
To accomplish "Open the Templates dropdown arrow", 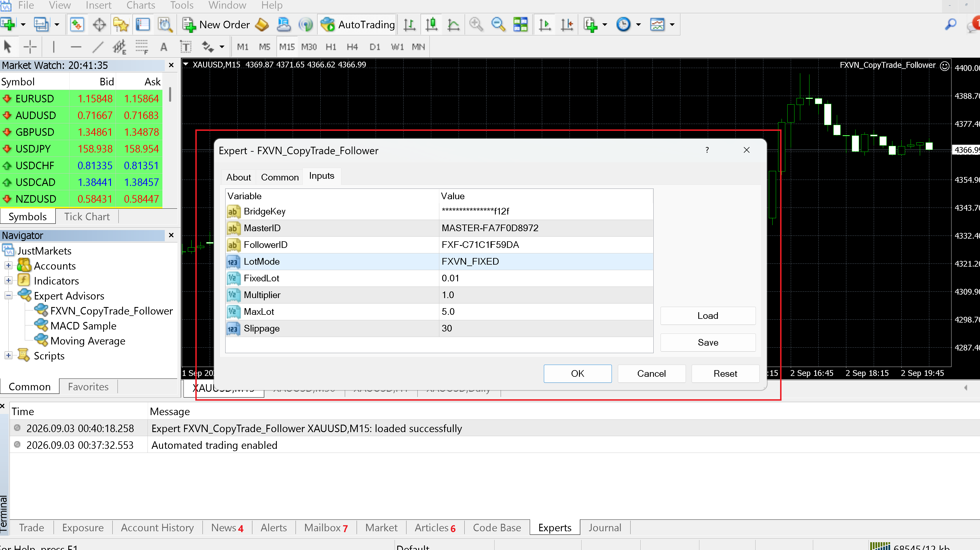I will (672, 25).
